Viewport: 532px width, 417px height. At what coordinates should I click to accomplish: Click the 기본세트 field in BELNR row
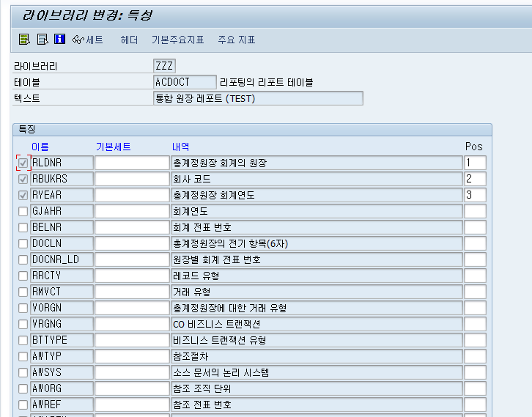coord(132,227)
